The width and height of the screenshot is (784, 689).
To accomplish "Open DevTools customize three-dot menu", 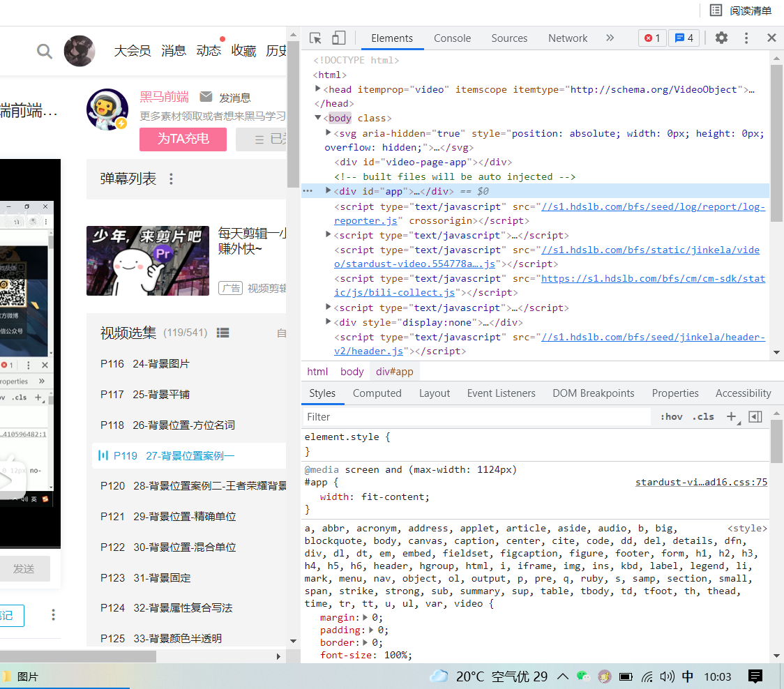I will click(x=746, y=38).
